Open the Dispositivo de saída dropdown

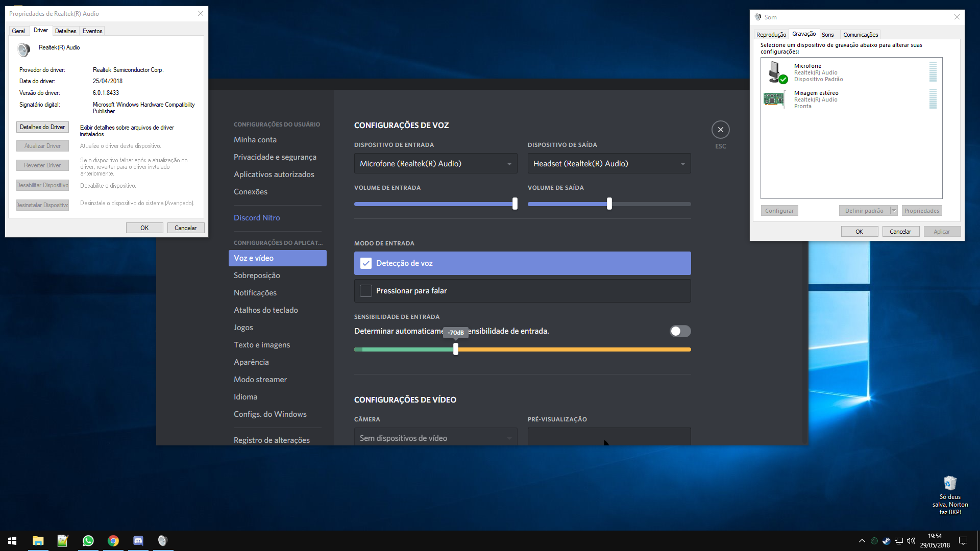pos(609,163)
